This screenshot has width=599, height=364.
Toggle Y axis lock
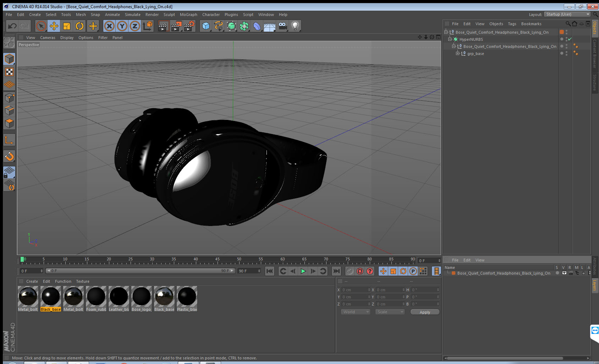point(122,26)
